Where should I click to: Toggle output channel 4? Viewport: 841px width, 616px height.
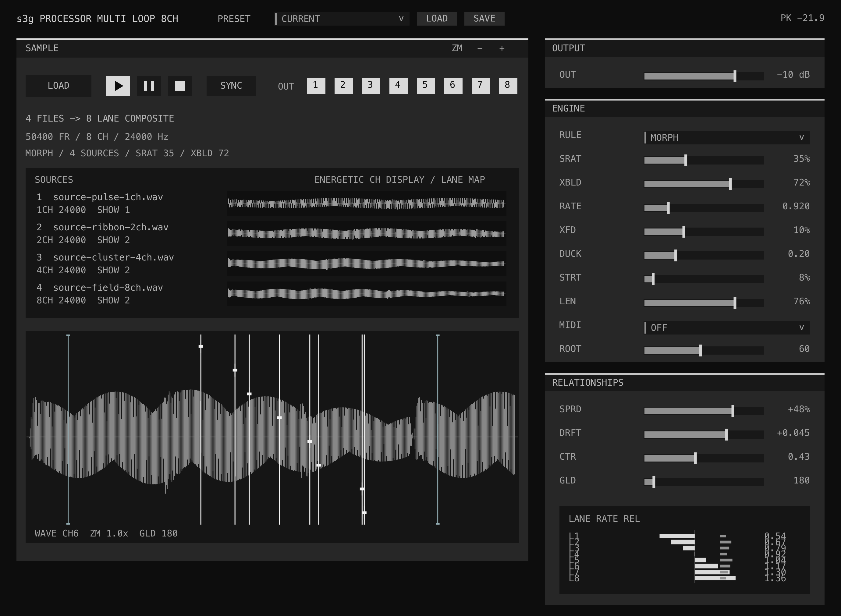coord(398,86)
